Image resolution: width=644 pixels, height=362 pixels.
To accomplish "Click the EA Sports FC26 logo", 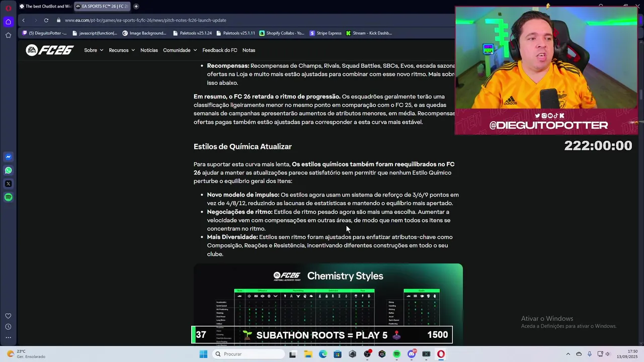I will (x=49, y=50).
